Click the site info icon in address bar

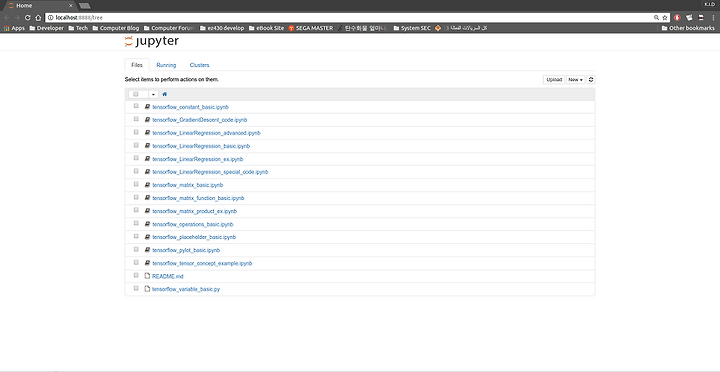(x=51, y=17)
